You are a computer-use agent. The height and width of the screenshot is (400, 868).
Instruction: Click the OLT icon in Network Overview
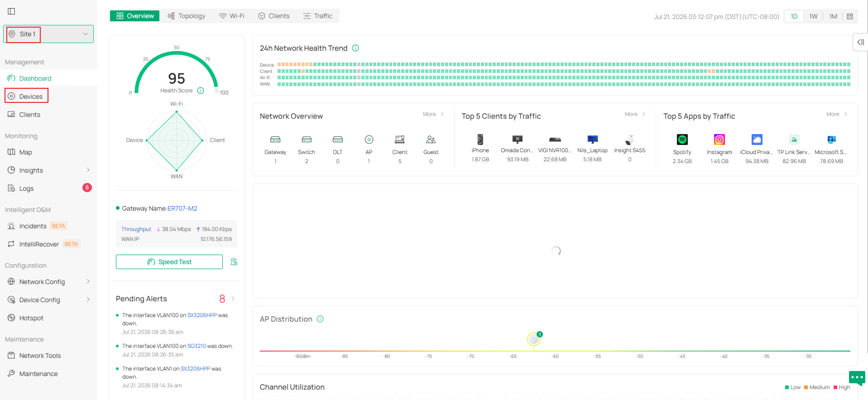[x=338, y=139]
